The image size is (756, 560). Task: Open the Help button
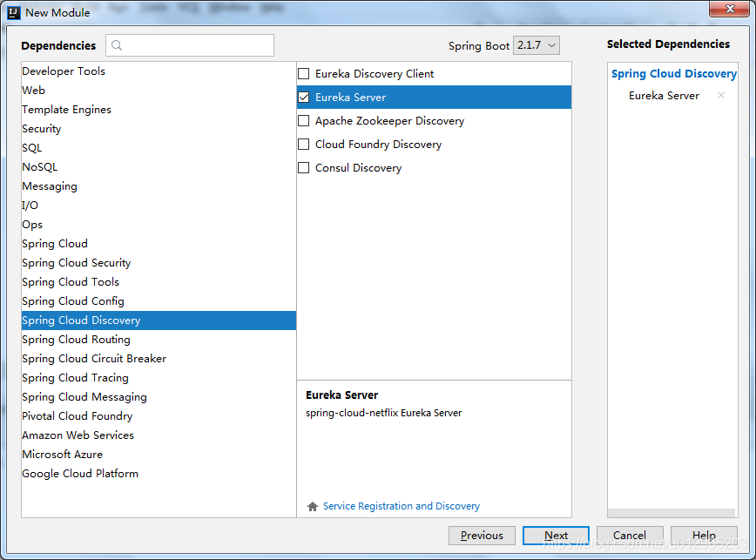[704, 536]
